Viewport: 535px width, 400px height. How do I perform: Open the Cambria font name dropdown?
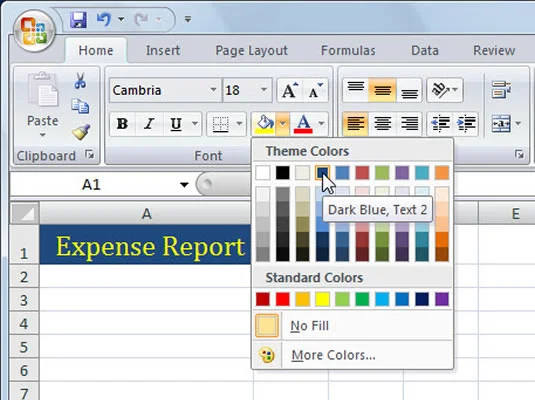[213, 90]
